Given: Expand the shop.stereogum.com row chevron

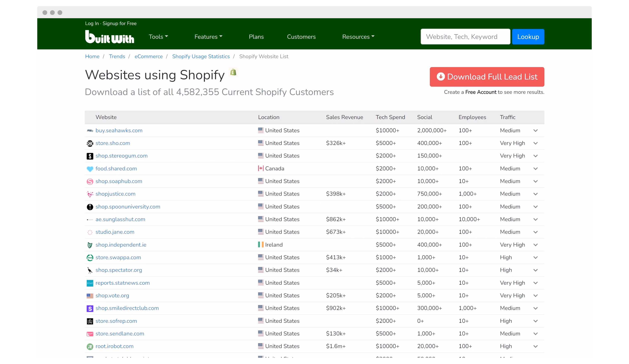Looking at the screenshot, I should point(535,156).
